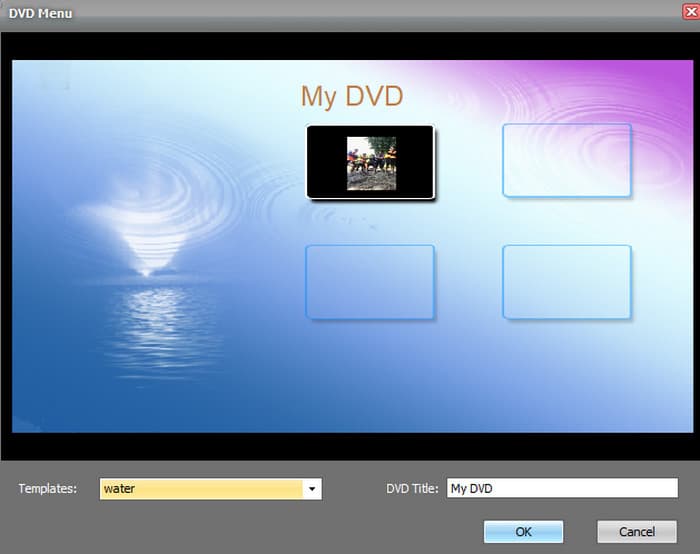Click the orange "My DVD" heading in preview
The width and height of the screenshot is (700, 554).
pos(351,97)
